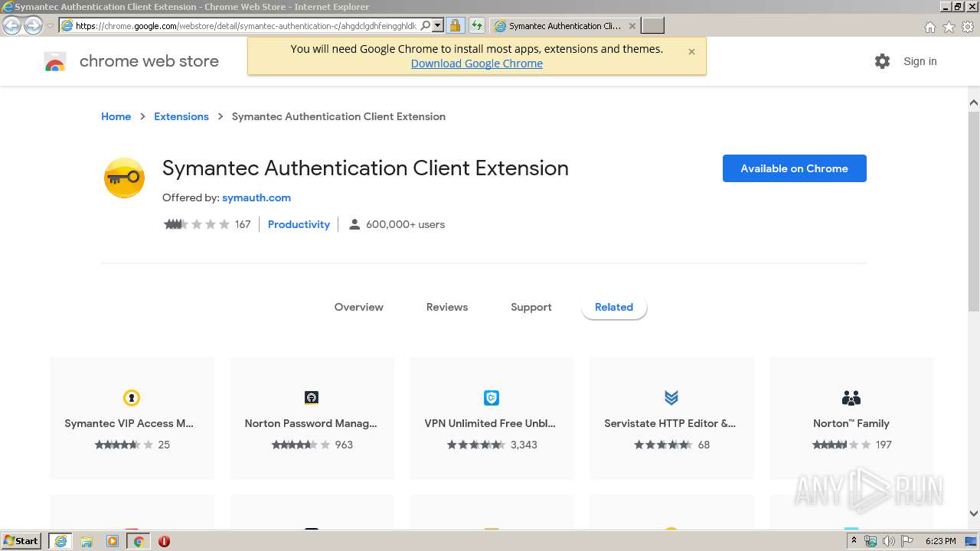Open Internet Explorer favorites star
Screen dimensions: 980x551
949,27
